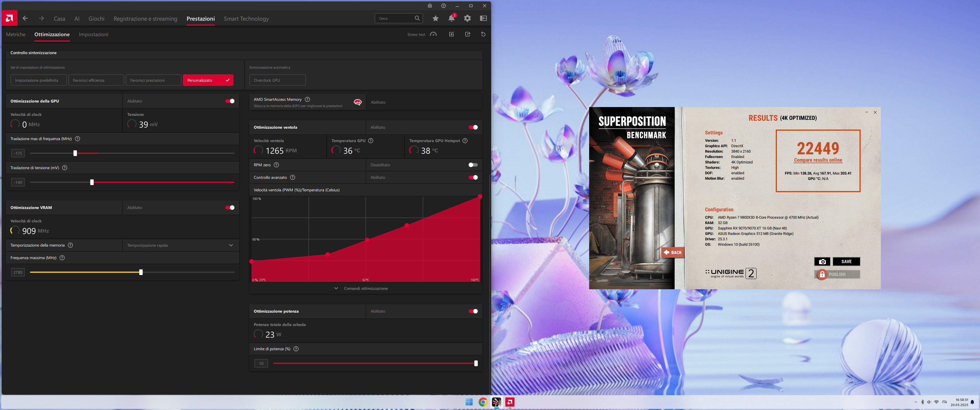The image size is (980, 410).
Task: Select Personalizzato preset
Action: click(x=208, y=80)
